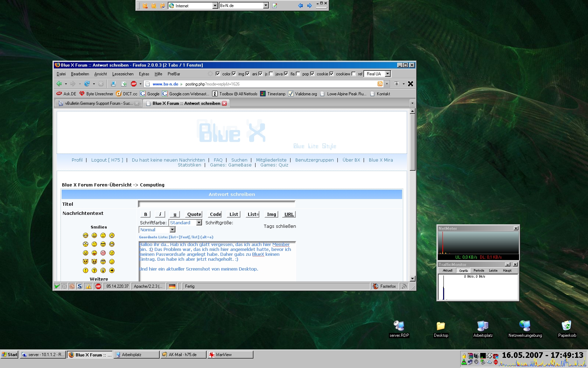Open the Papierkorb desktop icon
588x368 pixels.
[x=567, y=326]
